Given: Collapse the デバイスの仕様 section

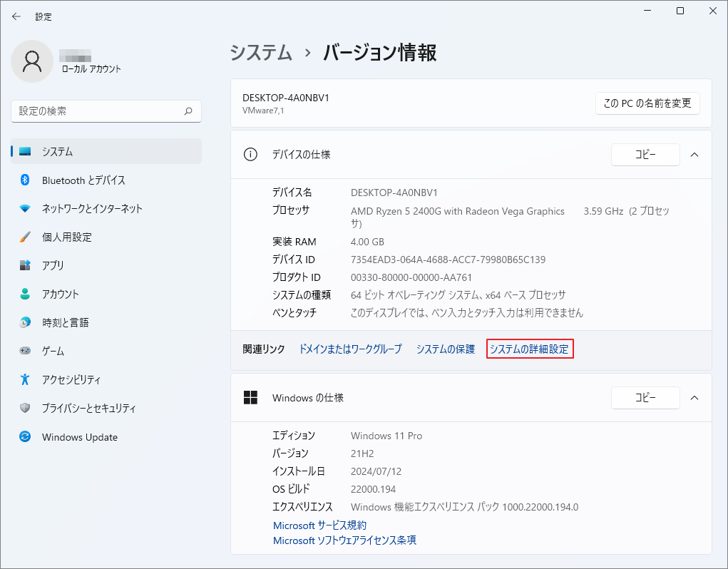Looking at the screenshot, I should [x=694, y=155].
